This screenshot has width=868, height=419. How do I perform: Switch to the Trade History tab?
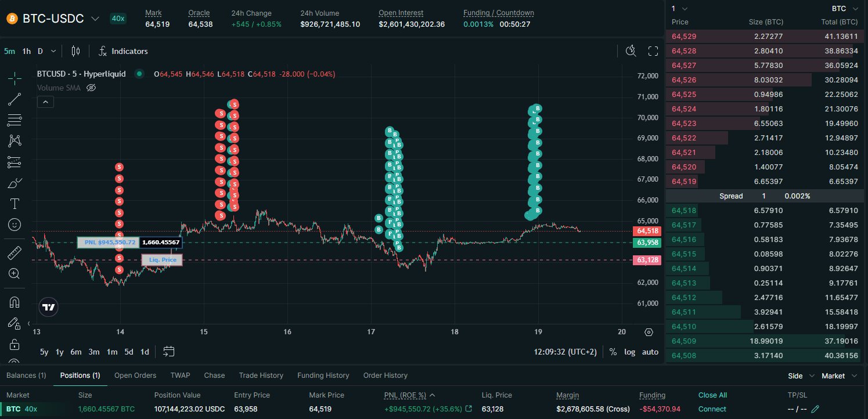click(261, 375)
